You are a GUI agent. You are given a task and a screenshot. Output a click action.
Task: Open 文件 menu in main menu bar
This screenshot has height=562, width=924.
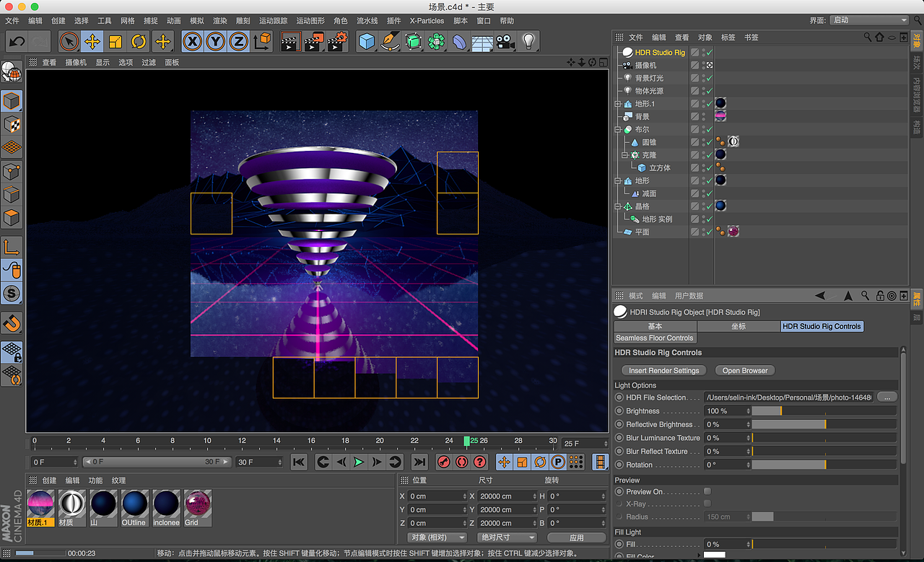tap(12, 21)
